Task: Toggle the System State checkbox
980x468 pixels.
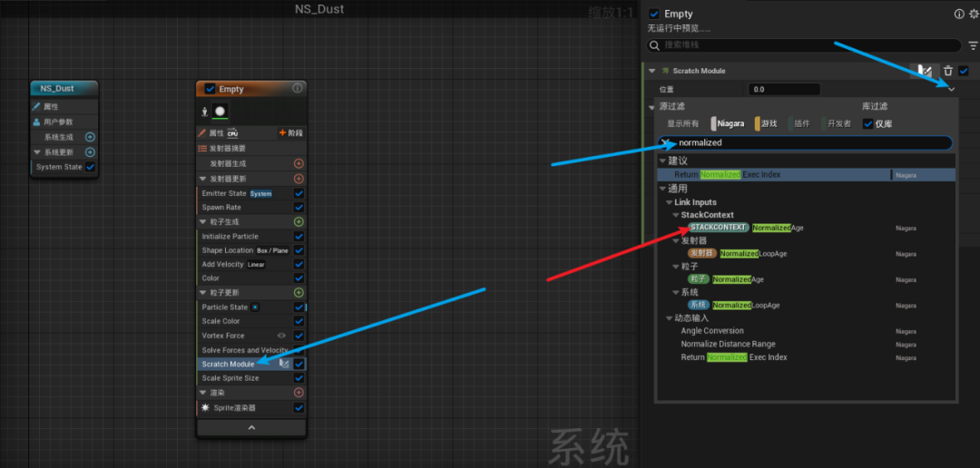Action: pyautogui.click(x=90, y=167)
